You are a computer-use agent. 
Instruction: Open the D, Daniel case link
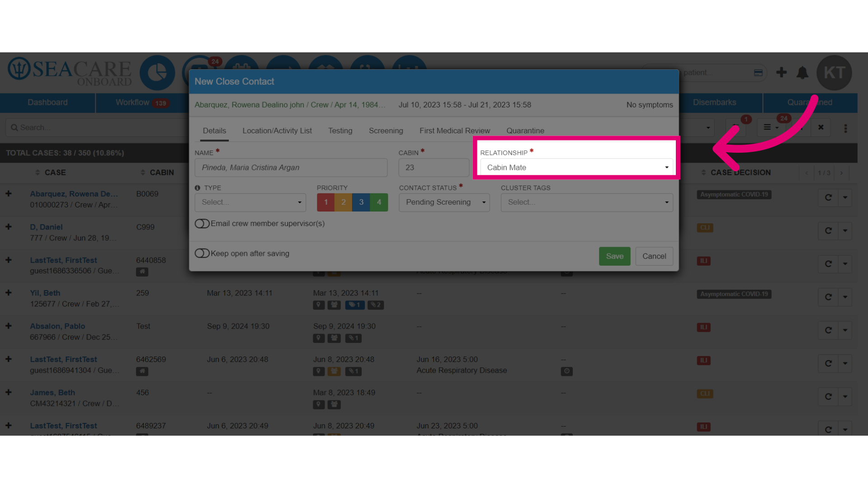[x=46, y=227]
